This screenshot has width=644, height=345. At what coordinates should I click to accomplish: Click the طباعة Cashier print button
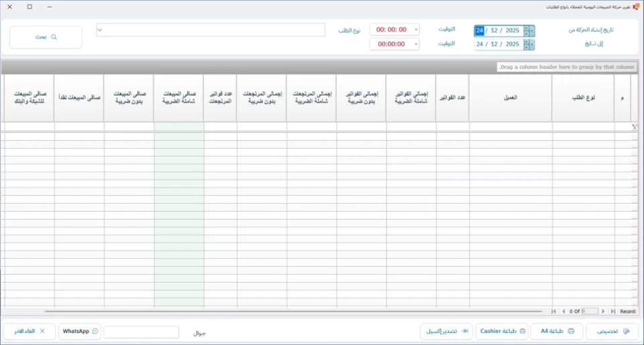(x=502, y=331)
